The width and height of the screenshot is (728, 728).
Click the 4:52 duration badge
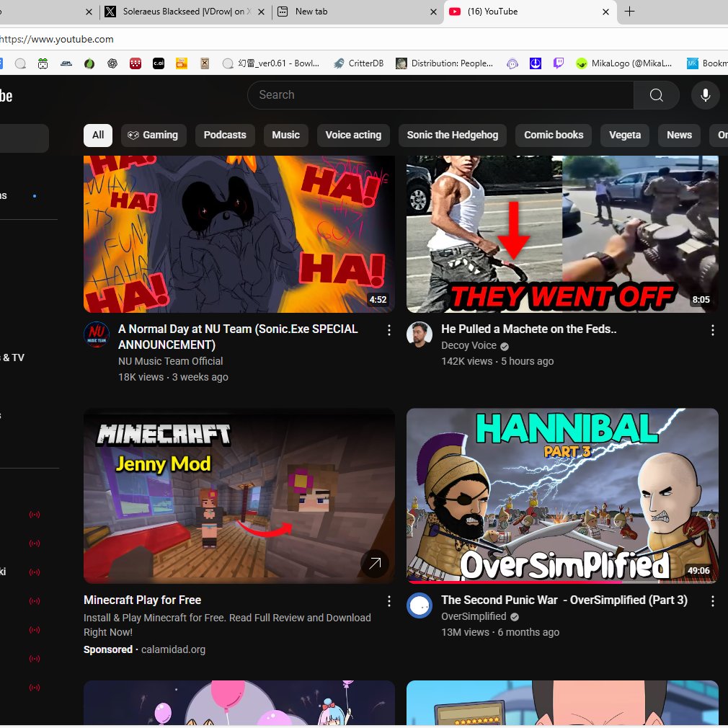[378, 300]
